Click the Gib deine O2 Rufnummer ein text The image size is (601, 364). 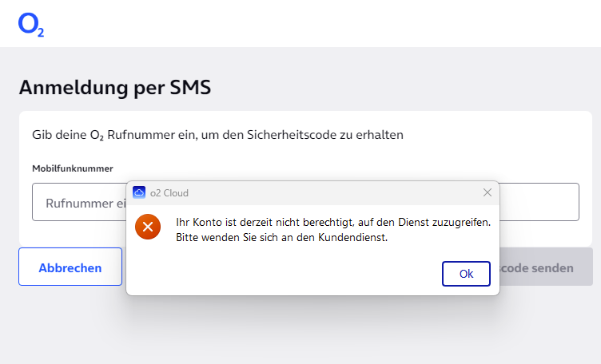[217, 135]
